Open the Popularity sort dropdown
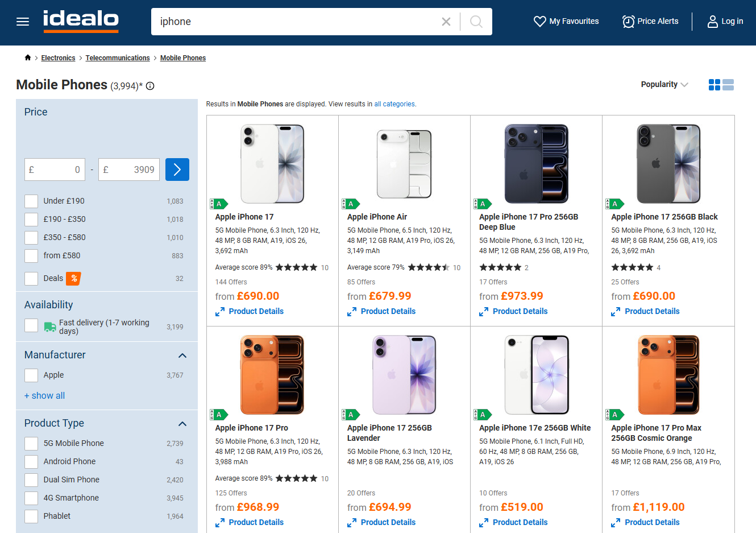756x533 pixels. click(664, 84)
